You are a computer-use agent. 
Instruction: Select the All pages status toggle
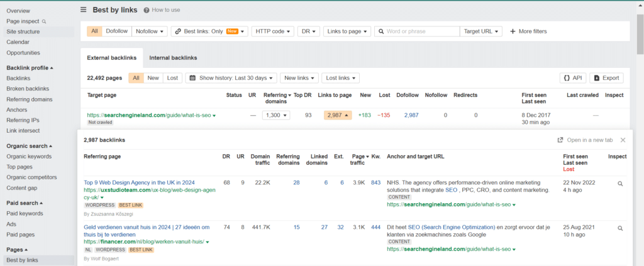point(136,78)
